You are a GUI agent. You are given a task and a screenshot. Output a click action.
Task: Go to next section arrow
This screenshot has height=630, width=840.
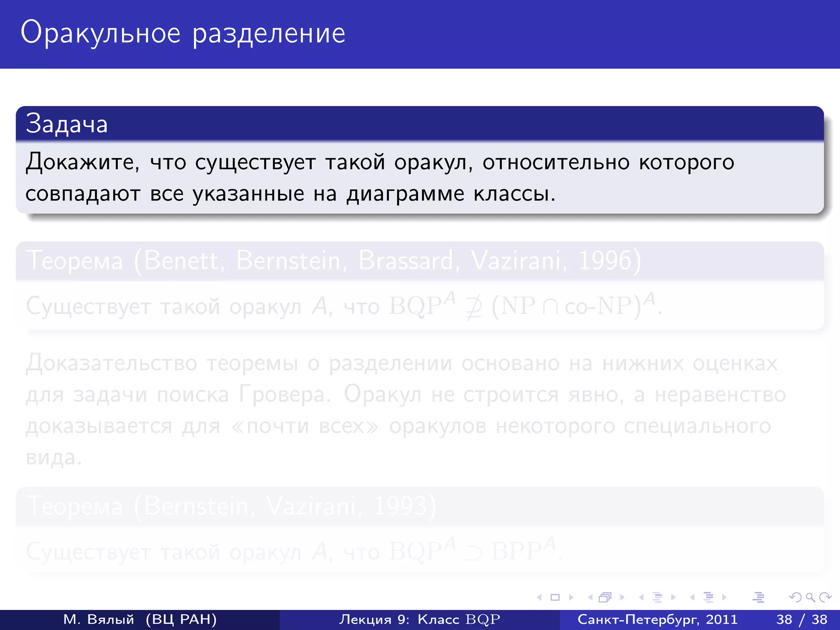point(724,597)
